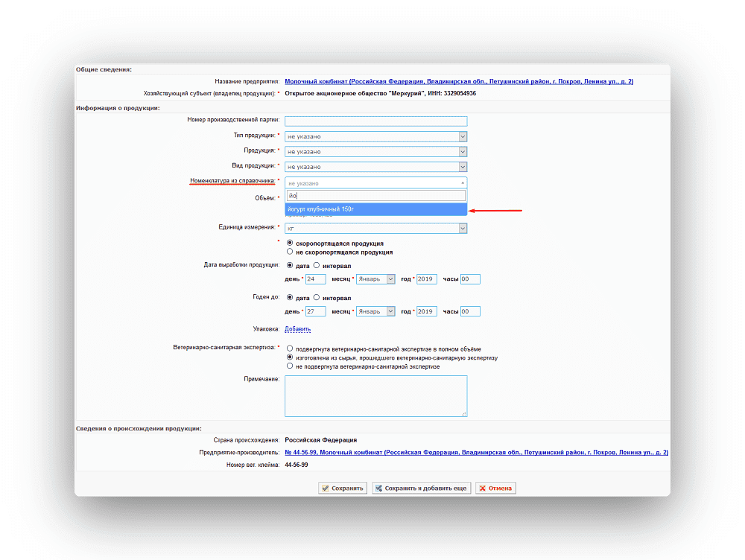Select йогурт клубничный 150г option
Screen dimensions: 745x560
tap(375, 209)
